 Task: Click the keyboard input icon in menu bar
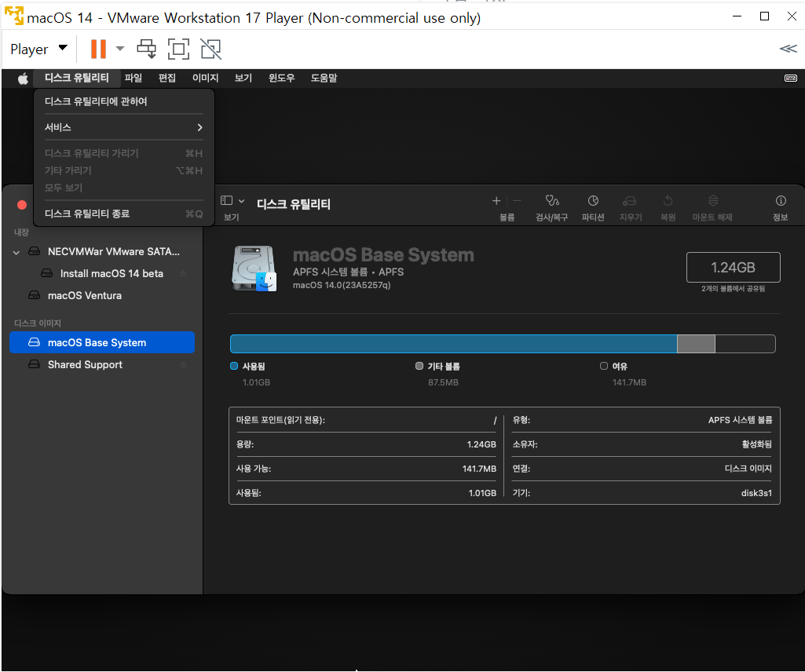[x=791, y=78]
